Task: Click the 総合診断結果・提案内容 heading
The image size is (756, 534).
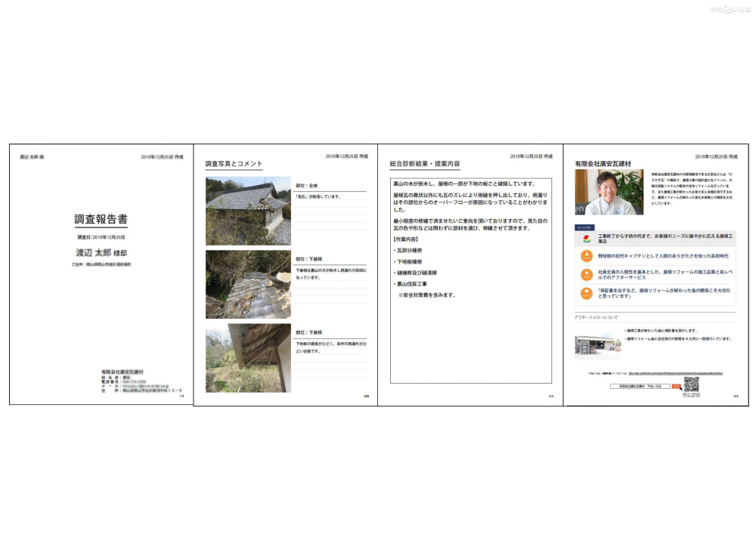Action: 424,164
